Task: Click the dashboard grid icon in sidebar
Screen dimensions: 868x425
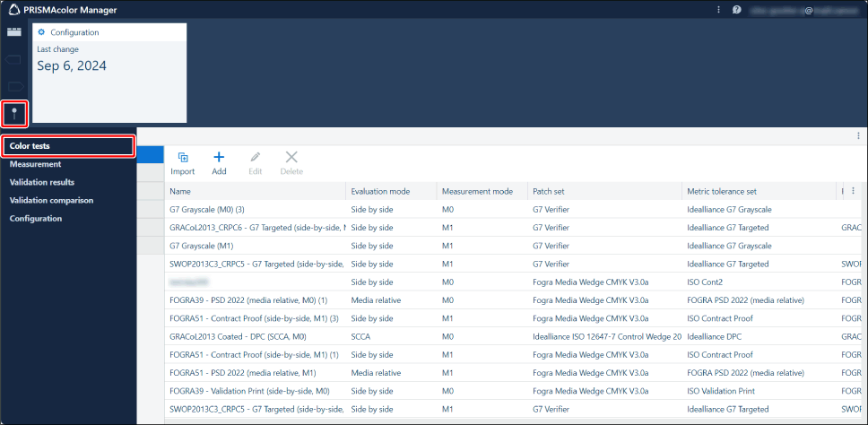Action: pyautogui.click(x=14, y=32)
